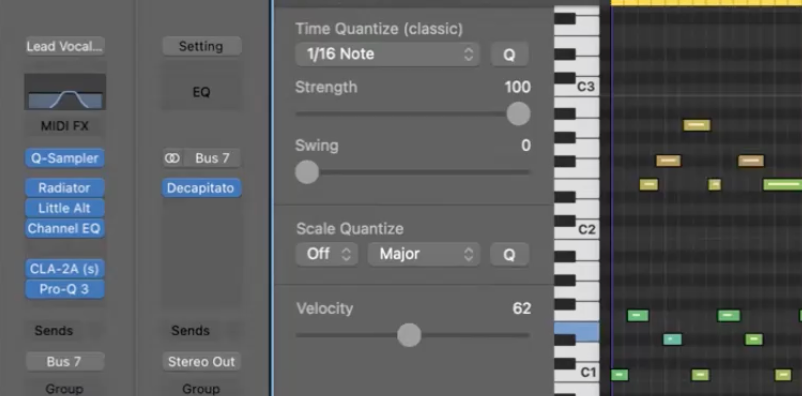
Task: Open the Channel EQ thumbnail display
Action: pyautogui.click(x=65, y=92)
